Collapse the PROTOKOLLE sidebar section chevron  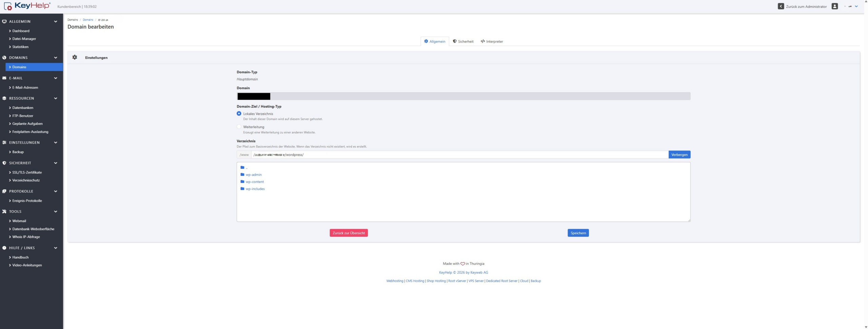(x=56, y=191)
